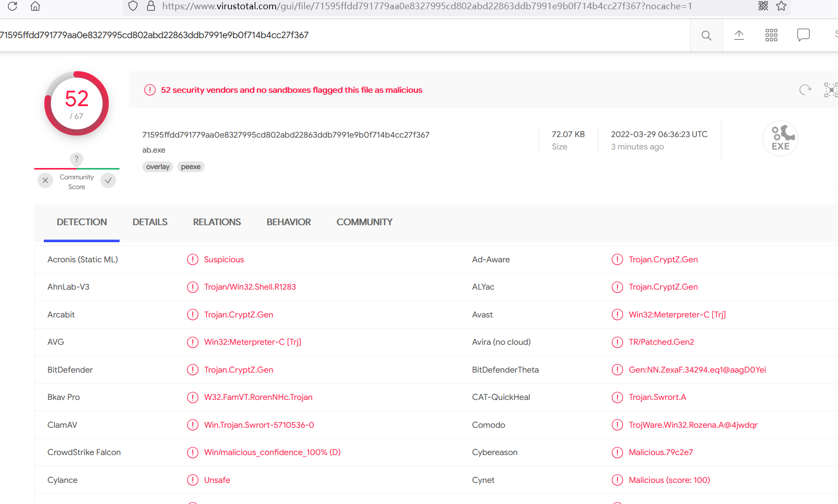Click the 52/67 detection score gauge
This screenshot has height=504, width=838.
pos(77,104)
